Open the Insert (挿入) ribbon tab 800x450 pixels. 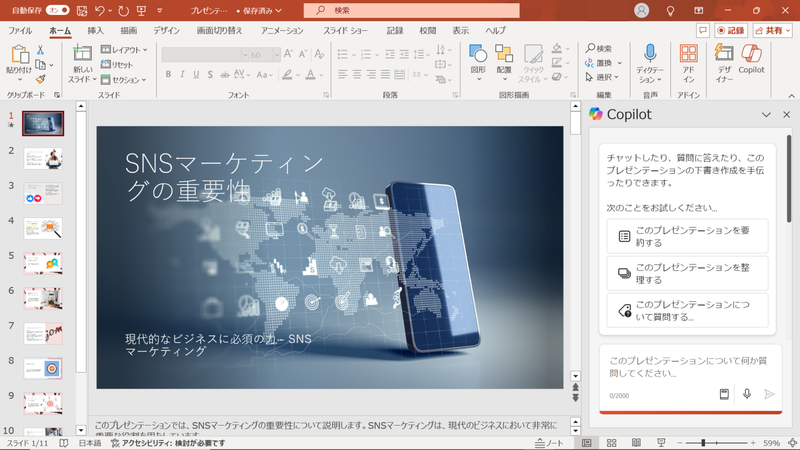pyautogui.click(x=95, y=31)
